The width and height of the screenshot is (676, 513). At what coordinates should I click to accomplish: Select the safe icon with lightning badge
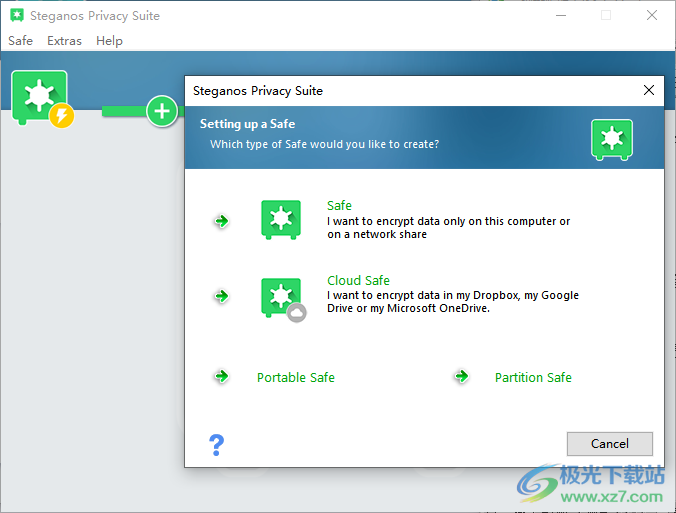[42, 99]
